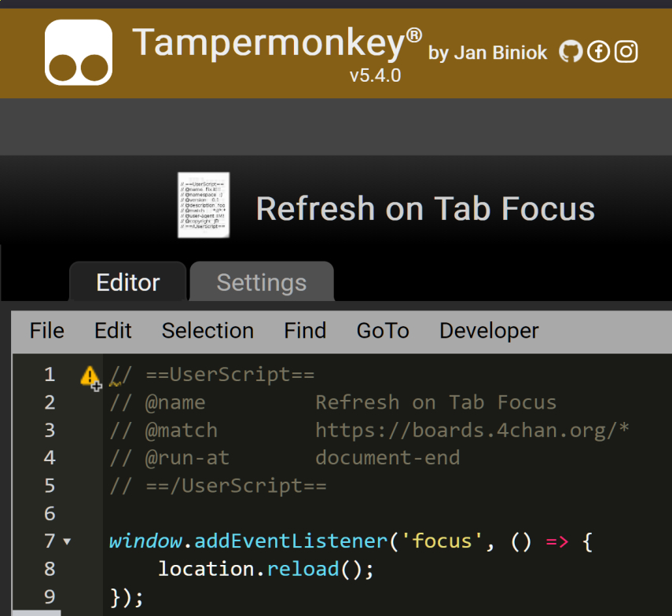Viewport: 672px width, 616px height.
Task: Click 'location.reload();' on line 8
Action: coord(266,569)
